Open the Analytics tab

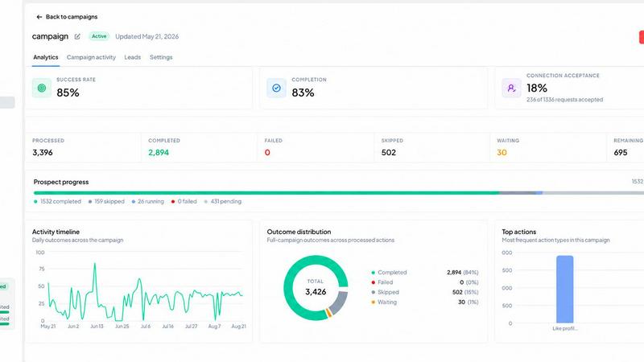[x=46, y=57]
